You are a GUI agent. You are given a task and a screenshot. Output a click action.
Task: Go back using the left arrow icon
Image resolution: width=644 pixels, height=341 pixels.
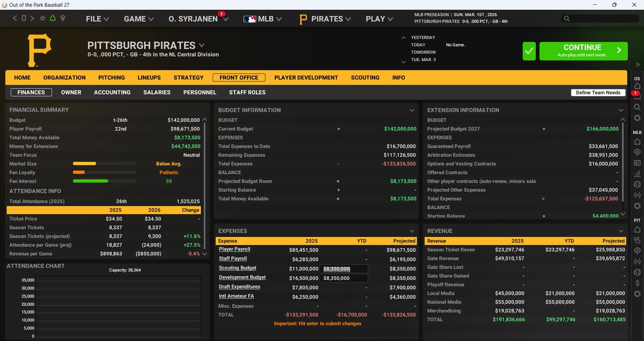[x=16, y=18]
